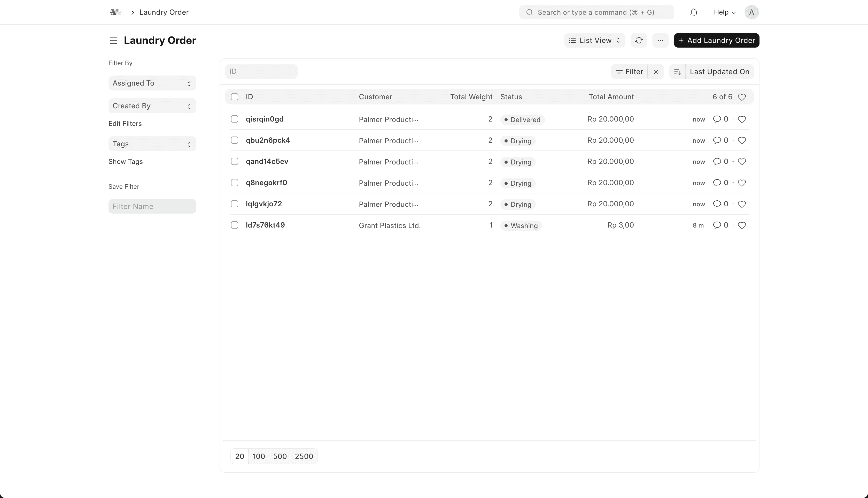Open the user avatar A menu

(x=751, y=12)
